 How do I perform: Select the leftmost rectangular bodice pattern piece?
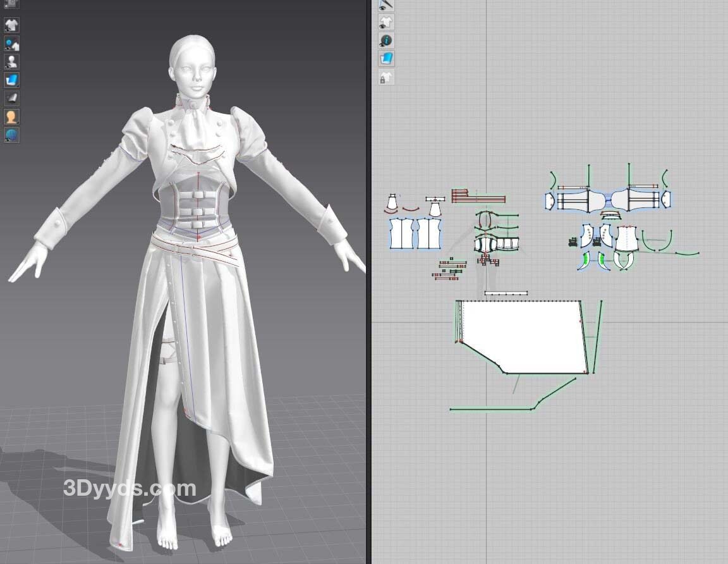(400, 234)
